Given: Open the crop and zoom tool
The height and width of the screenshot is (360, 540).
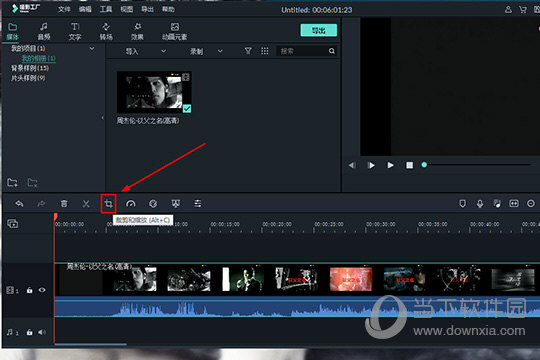Looking at the screenshot, I should pyautogui.click(x=108, y=204).
